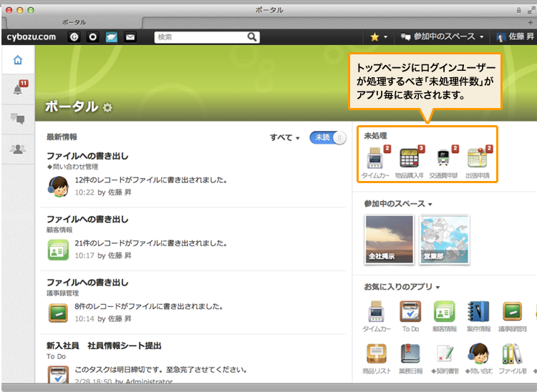Toggle the 未読 unread filter switch
The width and height of the screenshot is (537, 392).
pyautogui.click(x=328, y=137)
